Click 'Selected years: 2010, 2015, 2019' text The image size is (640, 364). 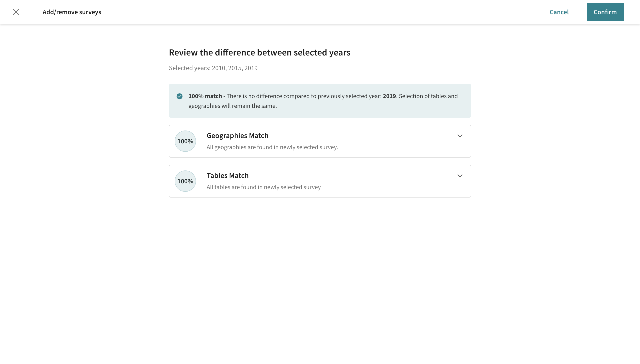pyautogui.click(x=213, y=68)
